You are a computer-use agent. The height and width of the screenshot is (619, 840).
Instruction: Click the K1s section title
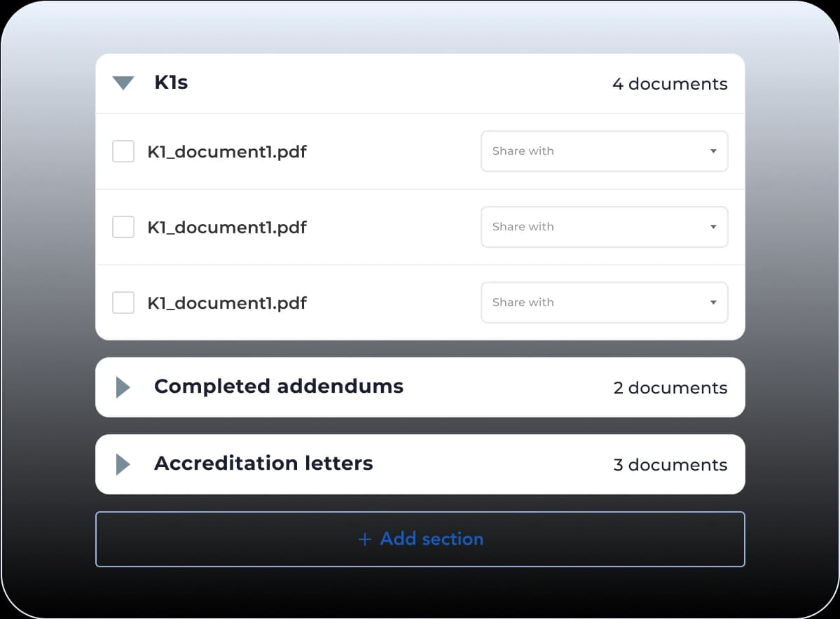[x=171, y=83]
